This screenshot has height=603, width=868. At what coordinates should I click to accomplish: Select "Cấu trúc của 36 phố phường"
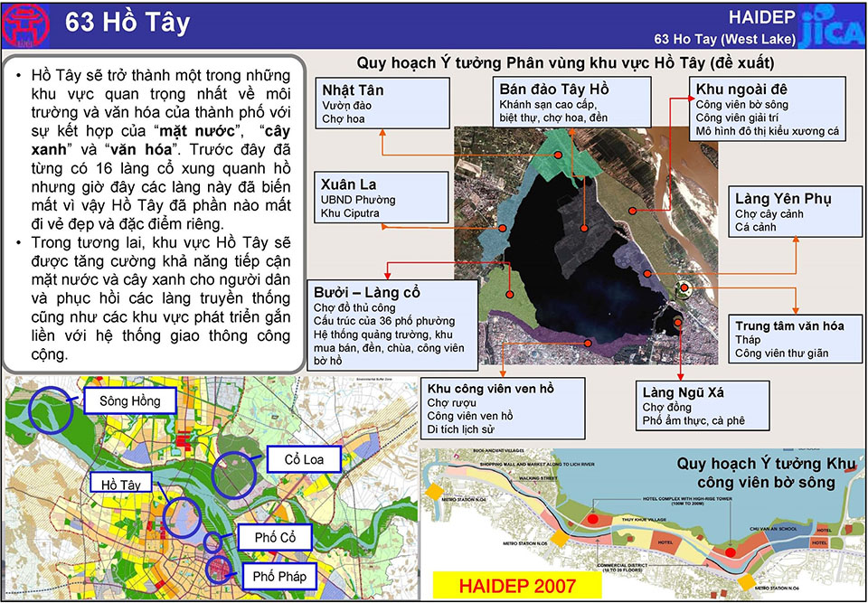click(384, 321)
